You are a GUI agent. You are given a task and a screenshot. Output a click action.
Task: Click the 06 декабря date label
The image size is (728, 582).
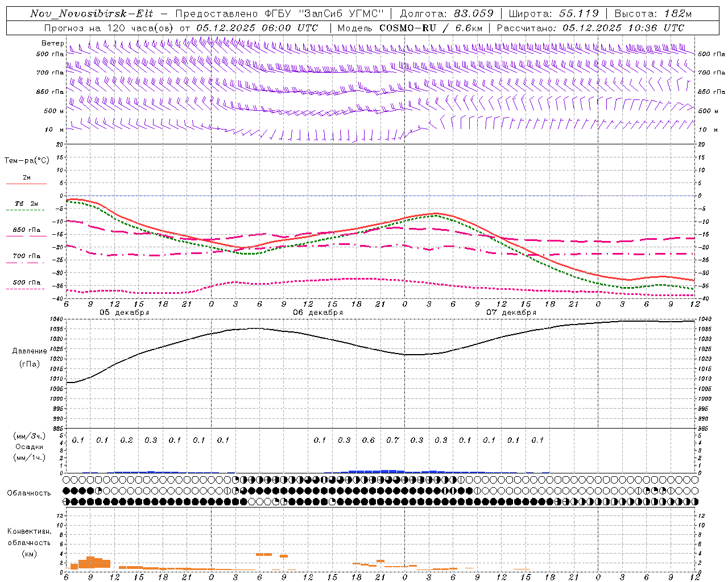(318, 313)
